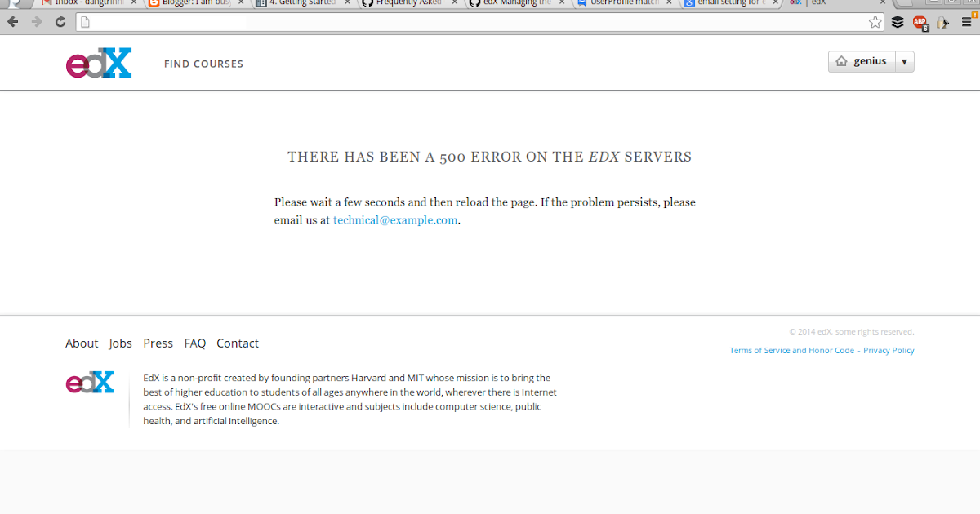This screenshot has height=514, width=980.
Task: Reload the page with the refresh icon
Action: (60, 22)
